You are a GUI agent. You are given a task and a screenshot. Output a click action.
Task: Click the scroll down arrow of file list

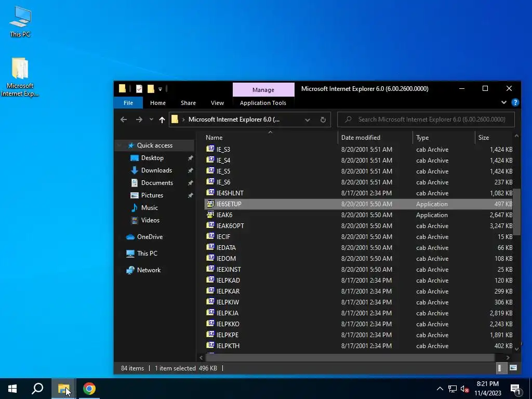point(516,349)
